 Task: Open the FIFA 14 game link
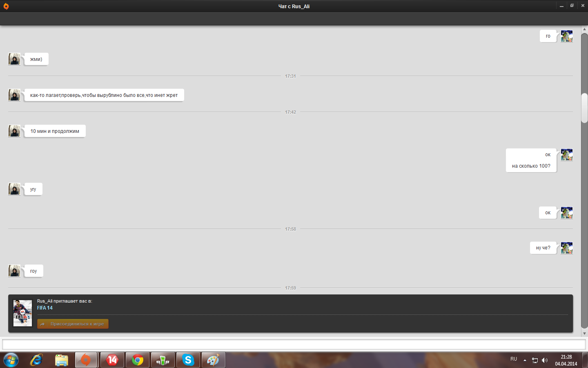click(45, 308)
